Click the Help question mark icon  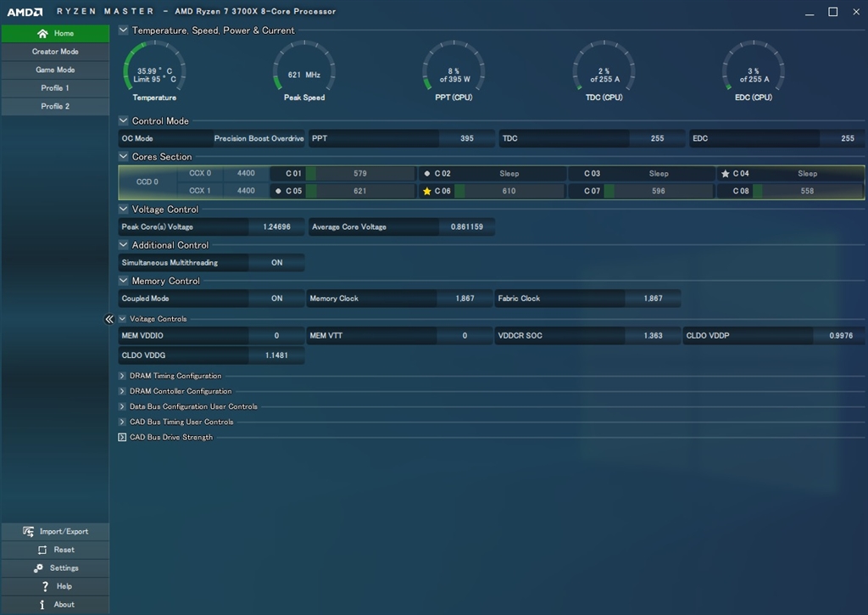[45, 586]
